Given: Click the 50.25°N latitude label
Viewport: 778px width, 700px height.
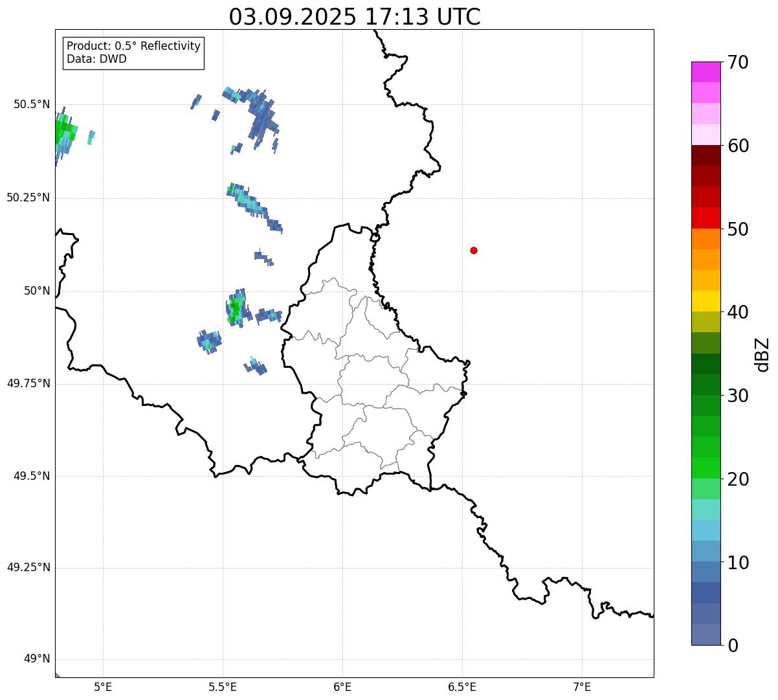Looking at the screenshot, I should (x=28, y=198).
